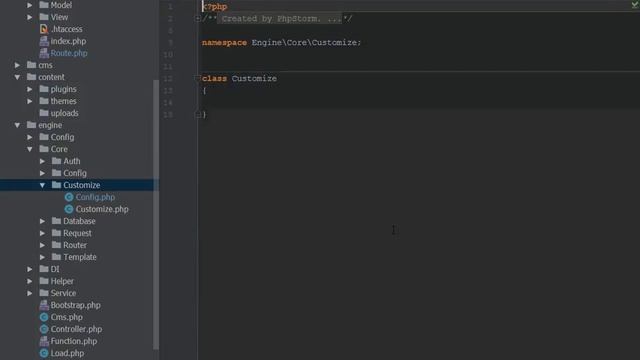This screenshot has height=360, width=640.
Task: Click the Route.php file icon
Action: pyautogui.click(x=44, y=53)
